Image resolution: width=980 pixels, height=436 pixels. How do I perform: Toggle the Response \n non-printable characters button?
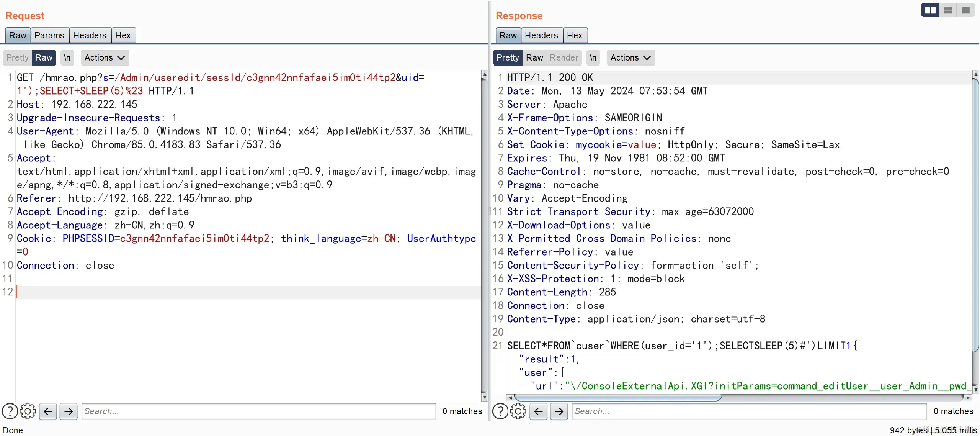(593, 57)
